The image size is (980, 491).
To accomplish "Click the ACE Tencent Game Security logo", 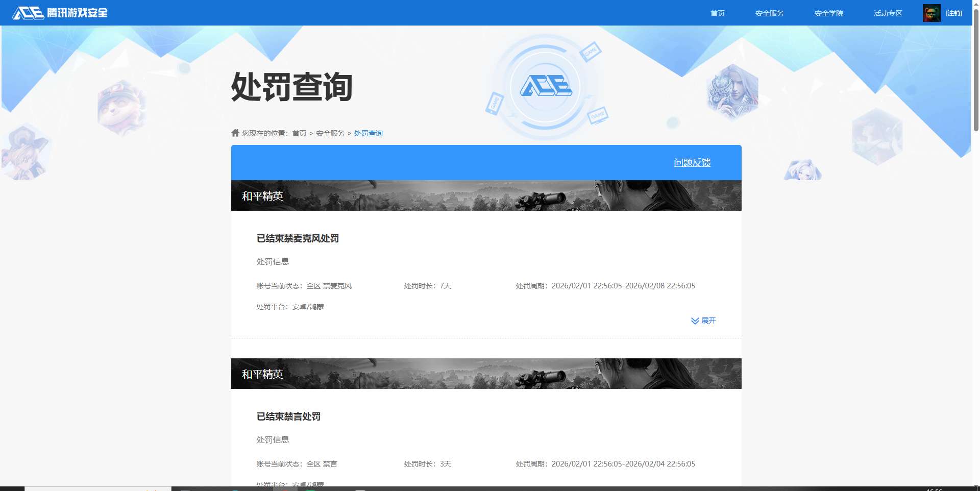I will [x=60, y=13].
